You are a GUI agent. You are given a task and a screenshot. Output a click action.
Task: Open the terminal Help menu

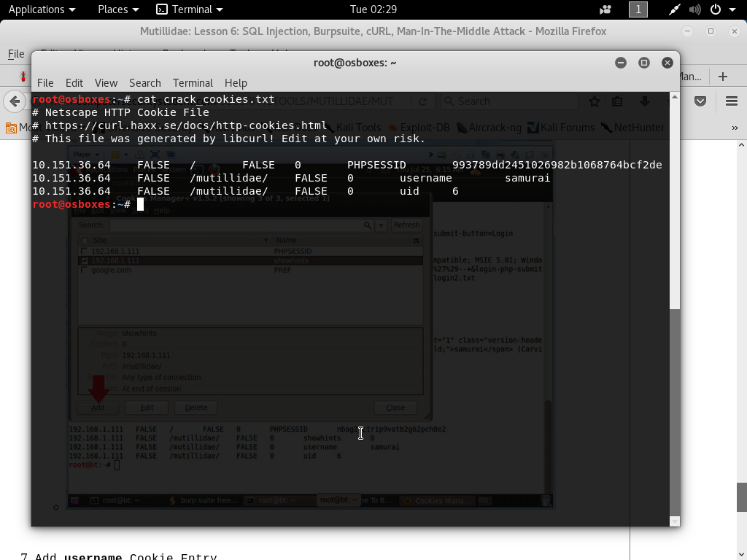pyautogui.click(x=236, y=83)
